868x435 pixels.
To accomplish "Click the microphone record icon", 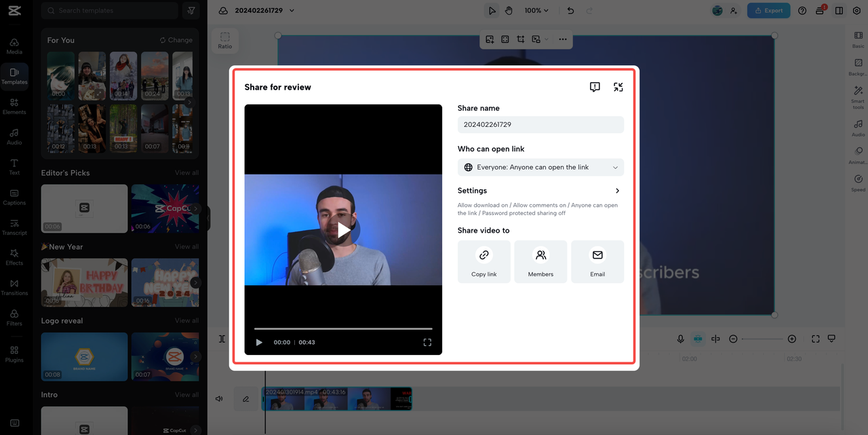I will point(680,339).
